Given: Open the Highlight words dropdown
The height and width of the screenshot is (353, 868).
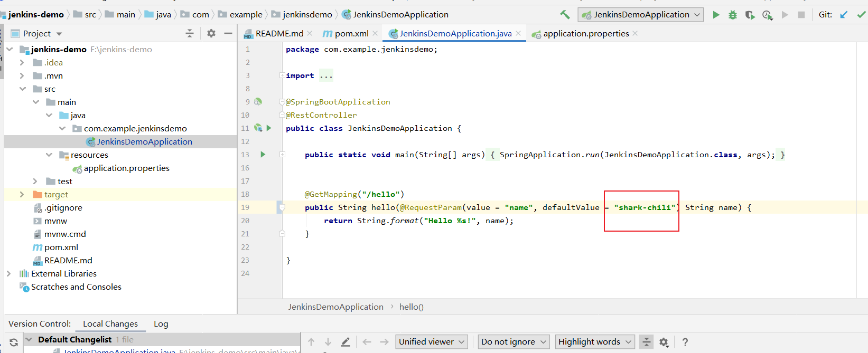Looking at the screenshot, I should (595, 342).
